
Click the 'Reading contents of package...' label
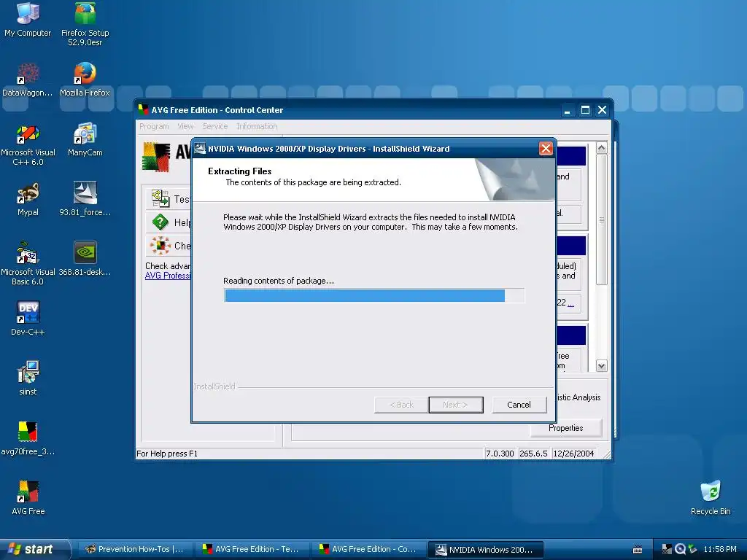[279, 281]
